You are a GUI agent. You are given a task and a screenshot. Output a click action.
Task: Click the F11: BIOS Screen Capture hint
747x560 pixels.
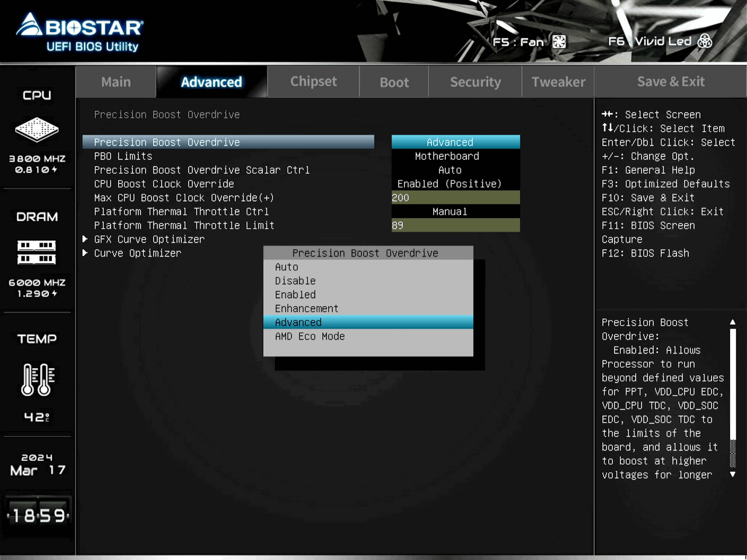648,232
